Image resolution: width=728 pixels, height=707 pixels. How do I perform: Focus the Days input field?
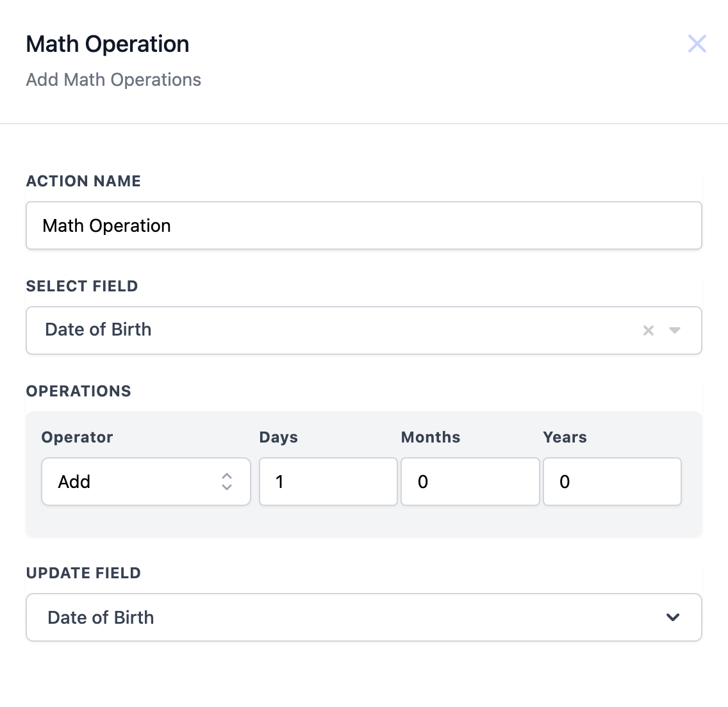coord(328,482)
